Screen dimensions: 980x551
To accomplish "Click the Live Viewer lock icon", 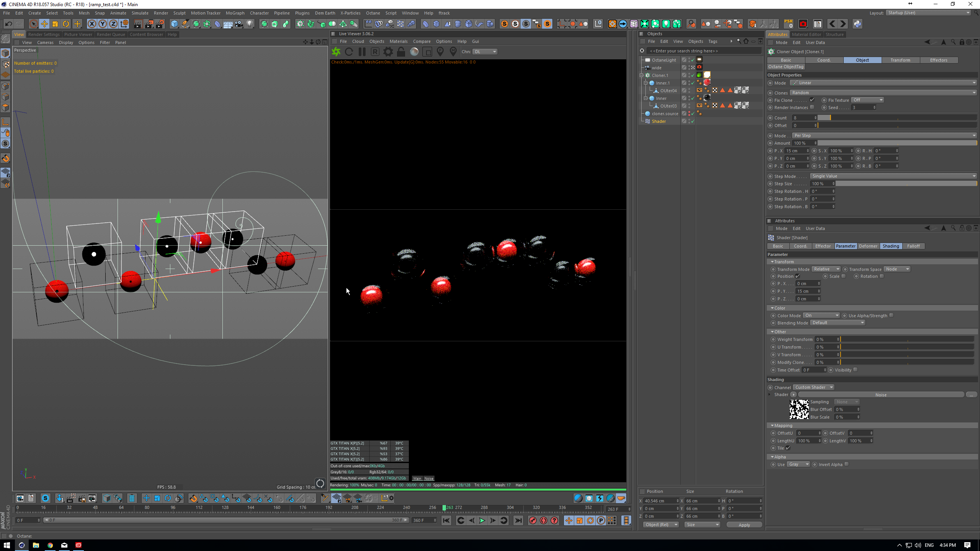I will pyautogui.click(x=401, y=52).
